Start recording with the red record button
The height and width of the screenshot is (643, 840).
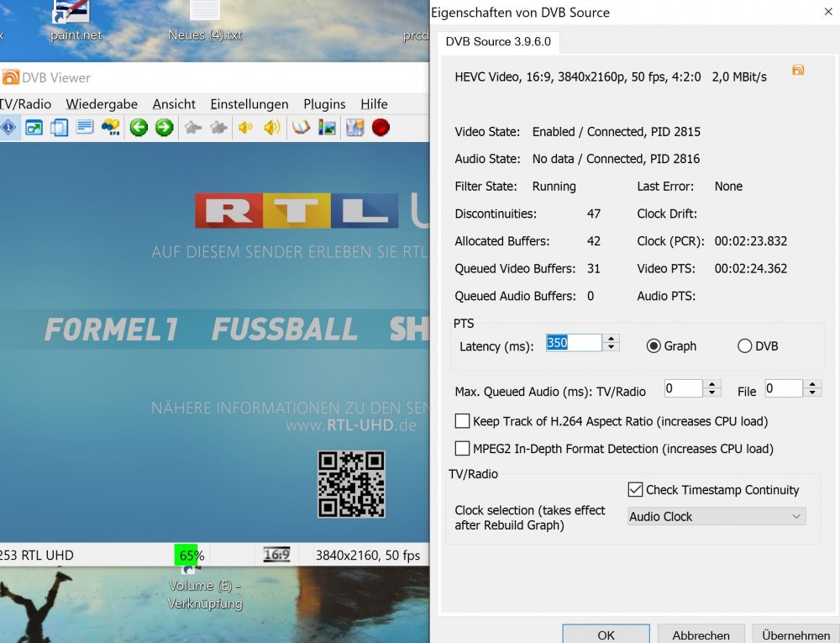click(x=381, y=128)
